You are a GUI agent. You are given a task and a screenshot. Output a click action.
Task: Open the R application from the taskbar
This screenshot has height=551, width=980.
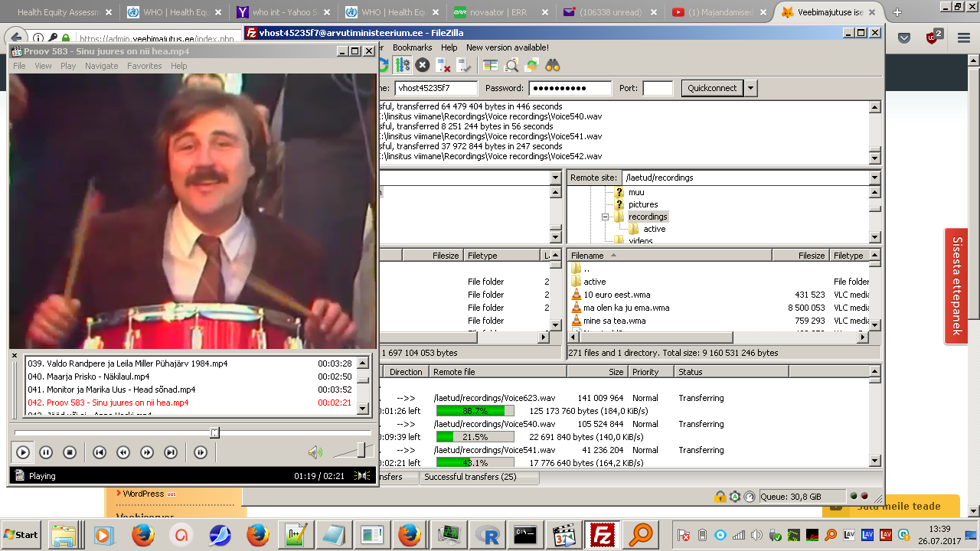click(x=487, y=535)
